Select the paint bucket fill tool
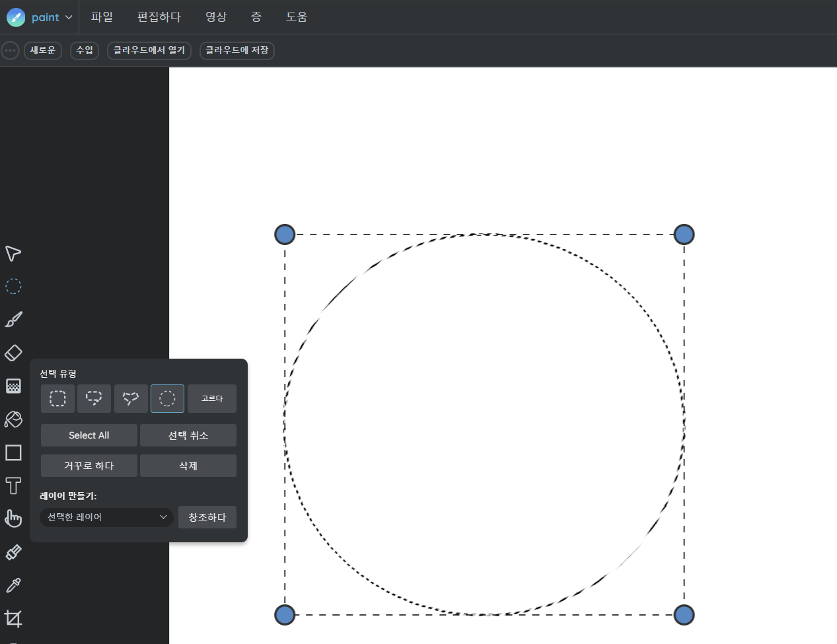 click(13, 419)
